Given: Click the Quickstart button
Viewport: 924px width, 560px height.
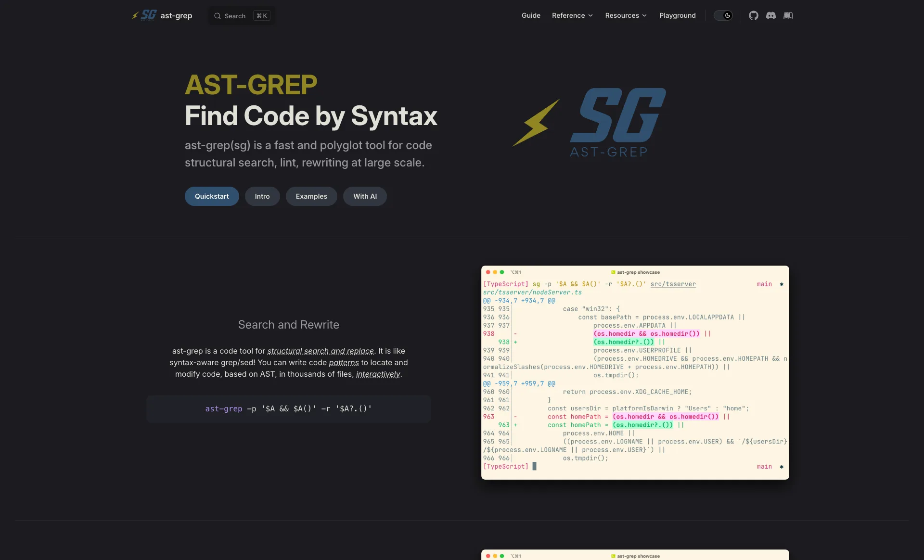Looking at the screenshot, I should pyautogui.click(x=212, y=196).
